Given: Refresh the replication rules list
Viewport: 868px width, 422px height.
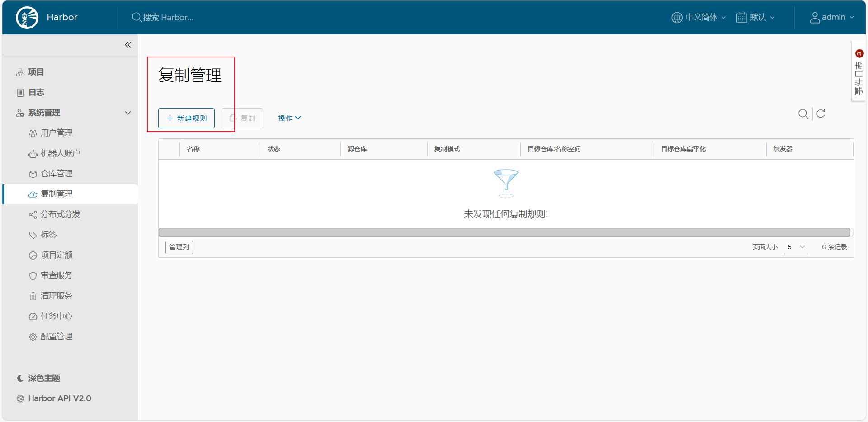Looking at the screenshot, I should [x=821, y=114].
